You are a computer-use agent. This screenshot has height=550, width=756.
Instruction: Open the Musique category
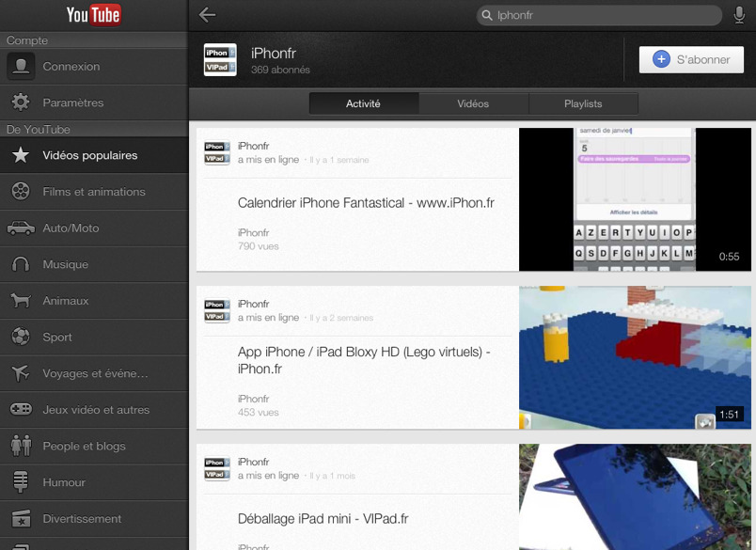click(94, 264)
